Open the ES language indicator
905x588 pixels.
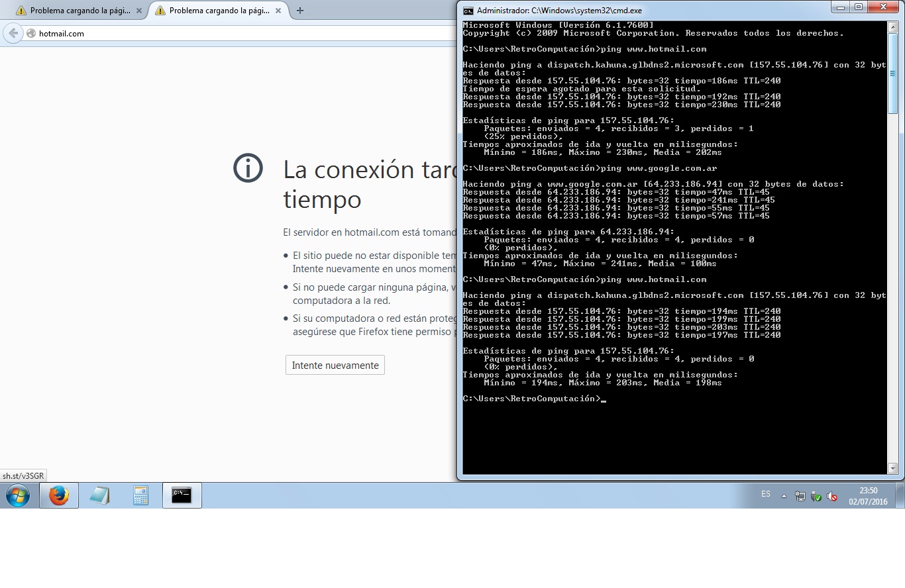pyautogui.click(x=766, y=494)
